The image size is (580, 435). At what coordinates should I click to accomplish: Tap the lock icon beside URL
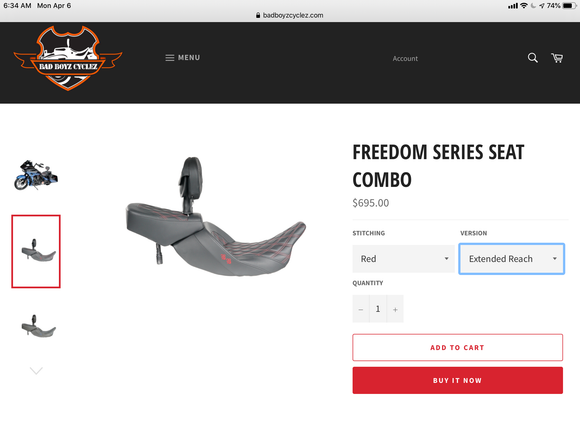click(258, 15)
